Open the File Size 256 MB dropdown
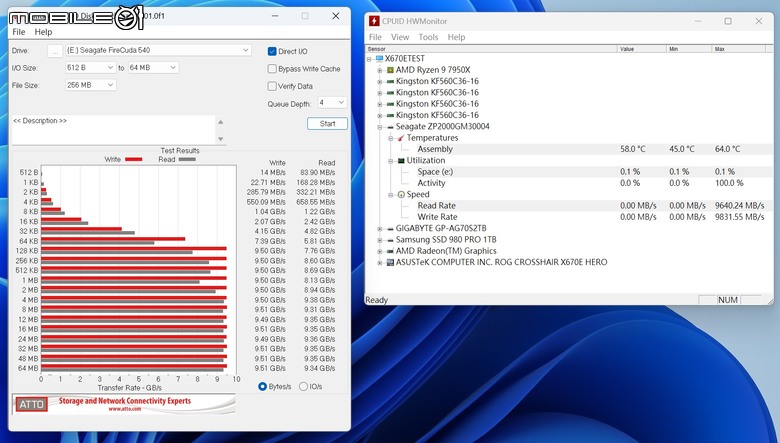 coord(91,85)
